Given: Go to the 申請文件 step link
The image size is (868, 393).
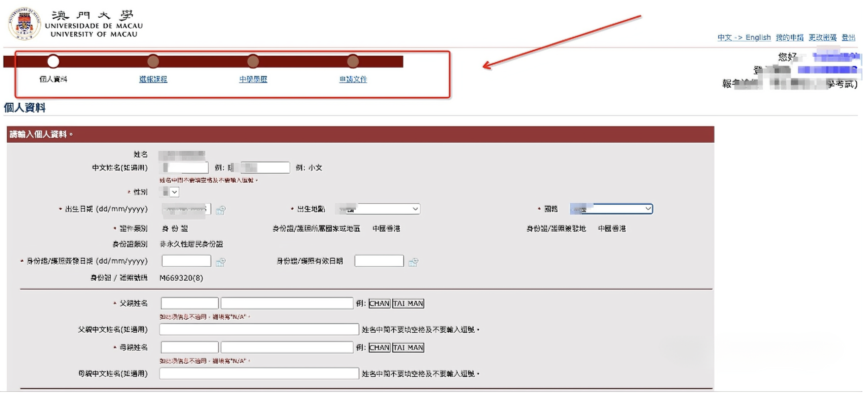Looking at the screenshot, I should 353,79.
